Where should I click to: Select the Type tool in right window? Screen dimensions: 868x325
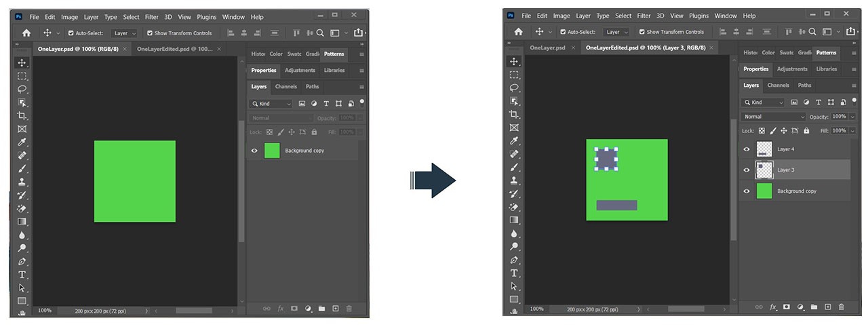pyautogui.click(x=514, y=273)
